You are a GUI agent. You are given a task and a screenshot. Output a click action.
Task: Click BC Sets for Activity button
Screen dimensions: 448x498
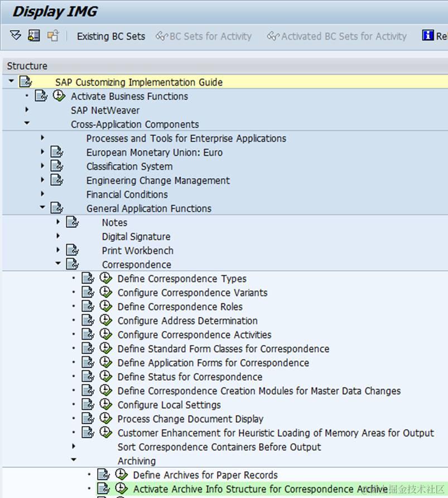204,36
